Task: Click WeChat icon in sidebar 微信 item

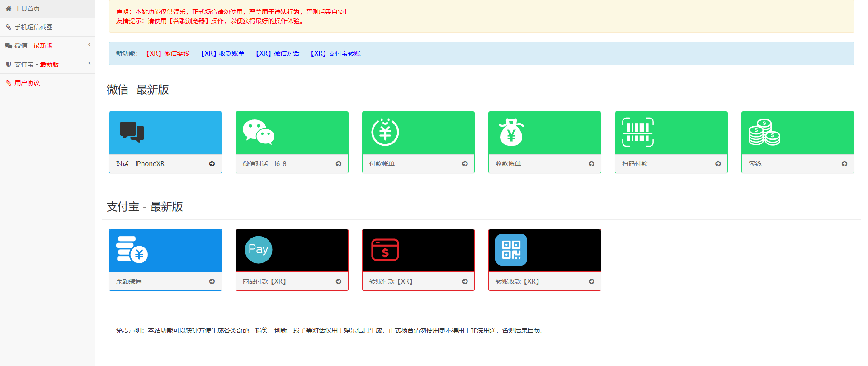Action: 9,46
